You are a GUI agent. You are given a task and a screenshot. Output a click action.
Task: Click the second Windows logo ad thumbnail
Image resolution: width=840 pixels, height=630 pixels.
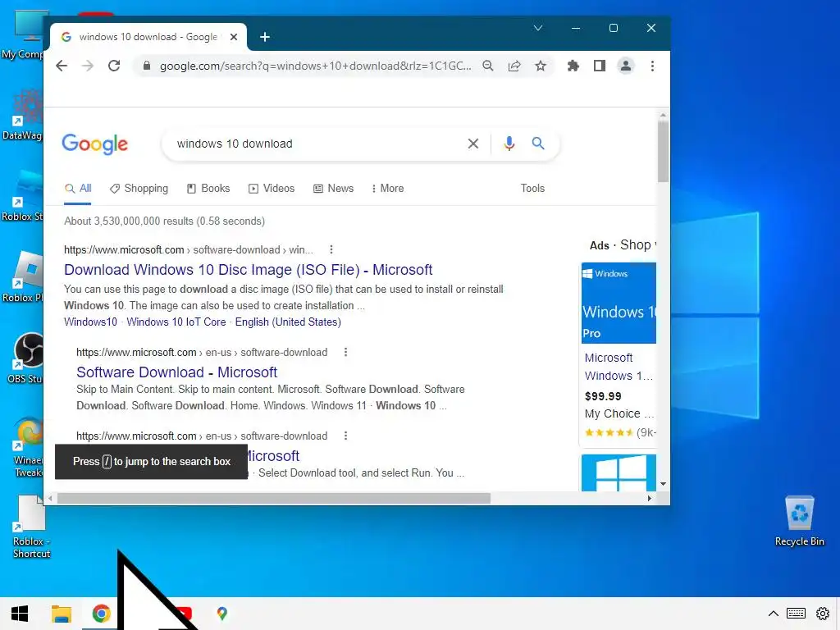[x=619, y=472]
